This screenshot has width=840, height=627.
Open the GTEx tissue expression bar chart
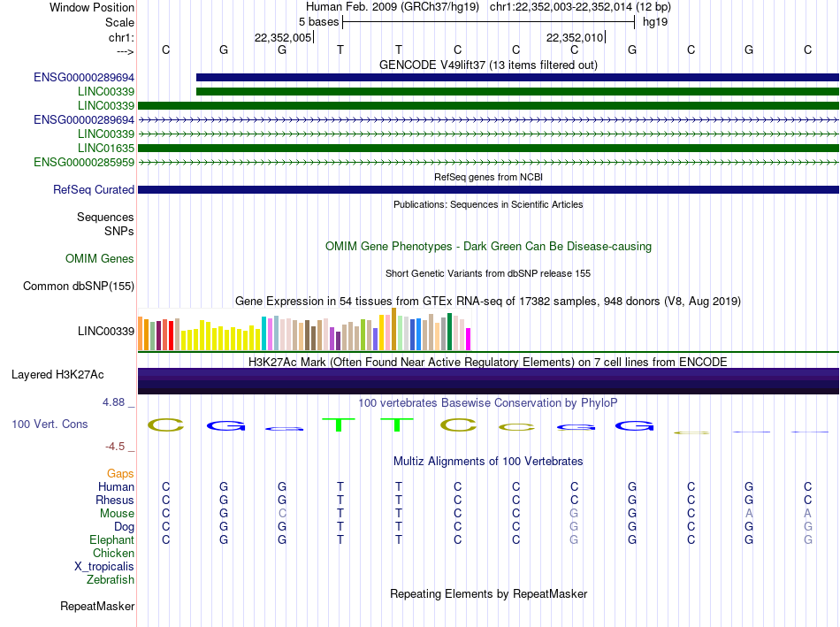point(304,329)
